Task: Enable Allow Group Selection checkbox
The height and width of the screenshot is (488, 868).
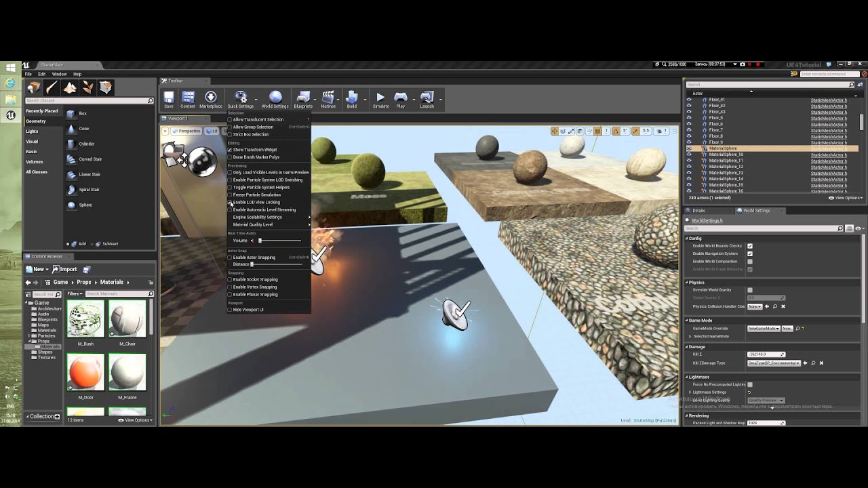Action: pyautogui.click(x=229, y=127)
